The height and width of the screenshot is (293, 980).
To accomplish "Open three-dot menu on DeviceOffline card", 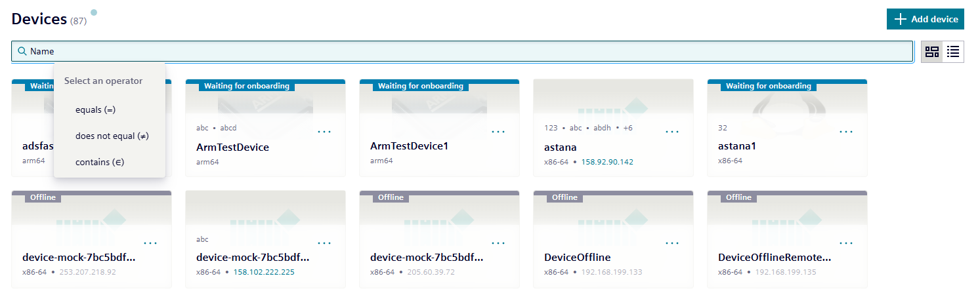I will click(672, 243).
